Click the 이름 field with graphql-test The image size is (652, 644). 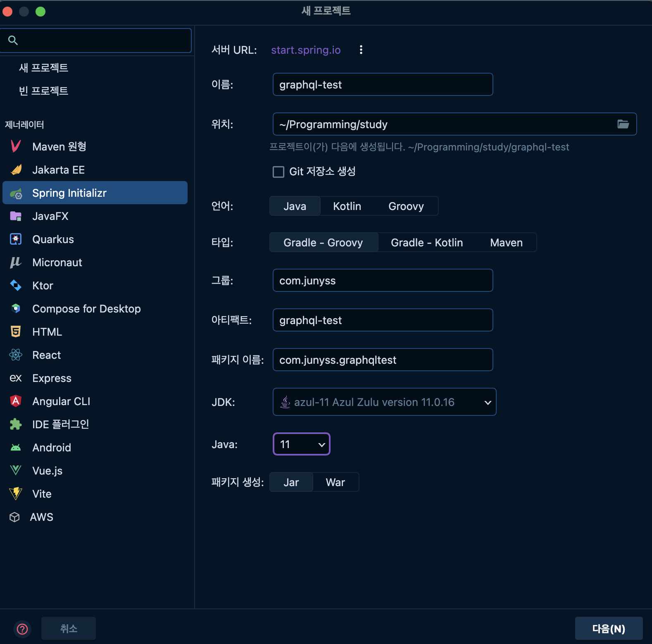(x=383, y=84)
